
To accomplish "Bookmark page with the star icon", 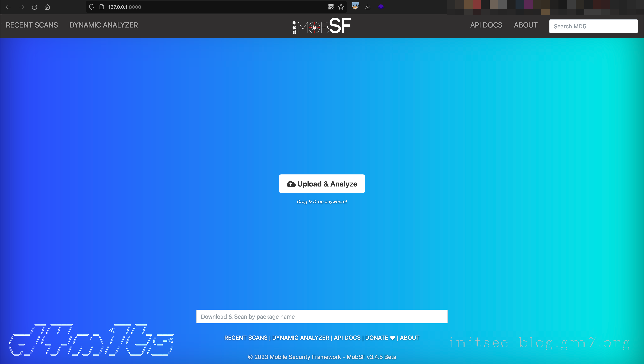I will click(x=341, y=7).
